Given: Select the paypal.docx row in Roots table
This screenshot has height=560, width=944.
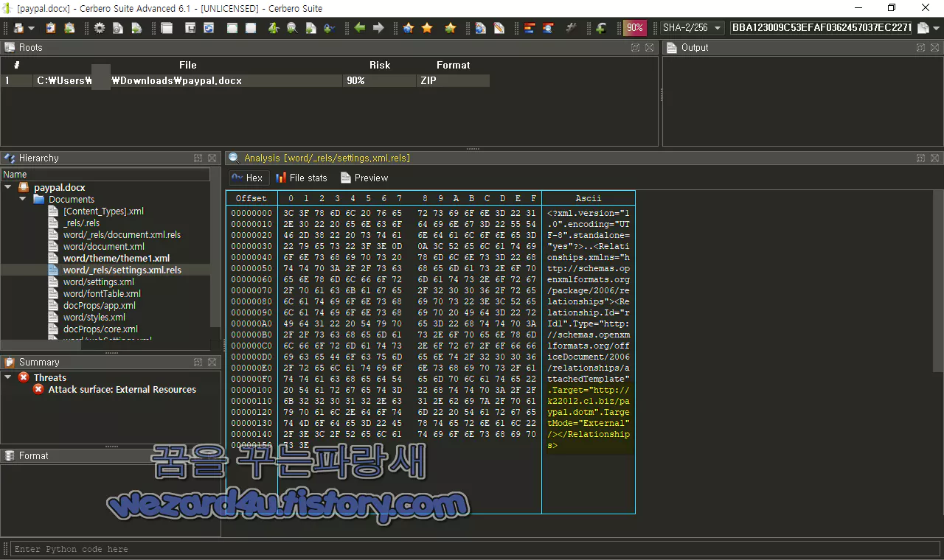Looking at the screenshot, I should point(245,80).
